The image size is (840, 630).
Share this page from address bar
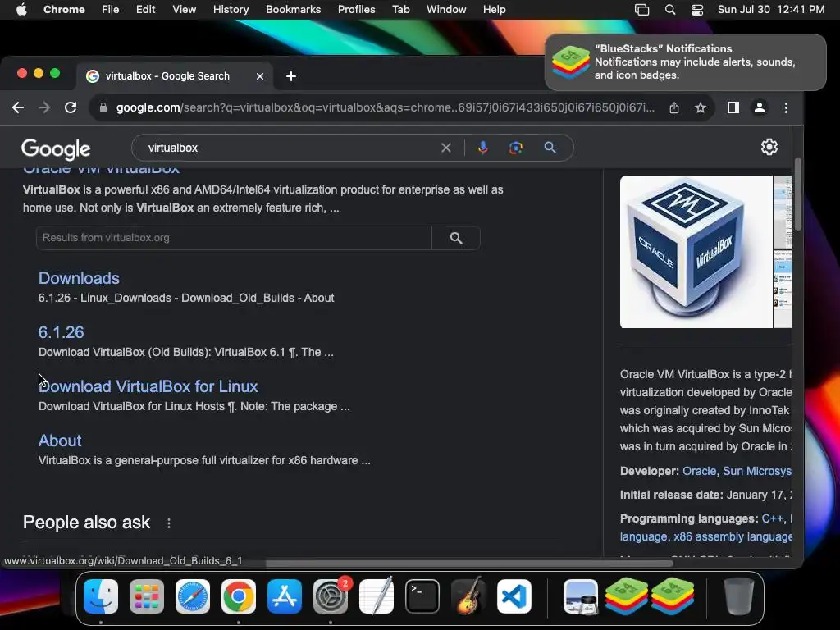674,107
